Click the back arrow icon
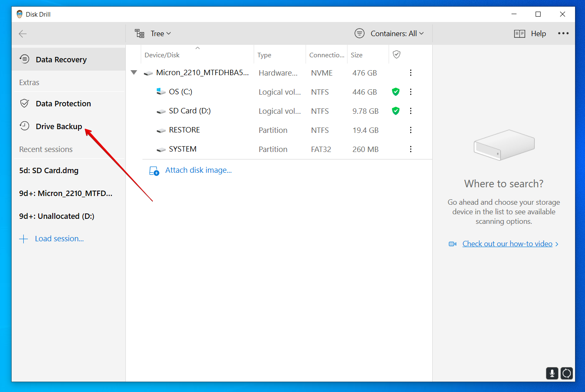This screenshot has width=585, height=392. [x=23, y=34]
